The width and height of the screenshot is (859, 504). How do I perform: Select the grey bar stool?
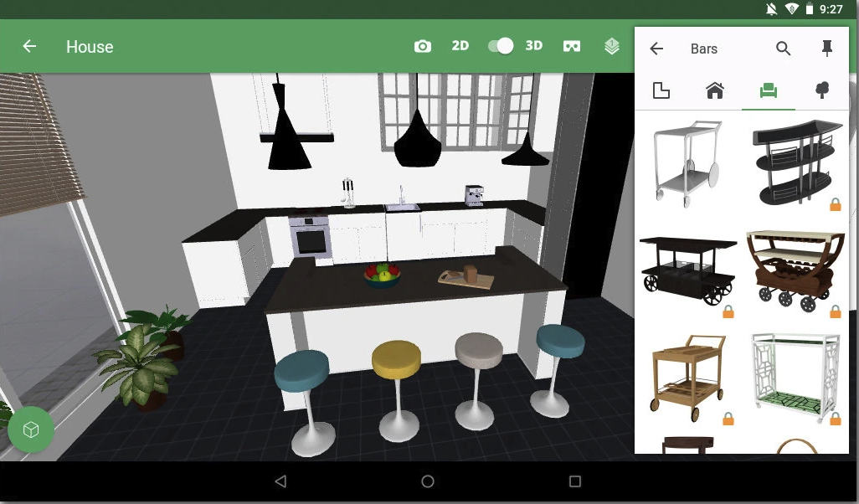tap(476, 380)
